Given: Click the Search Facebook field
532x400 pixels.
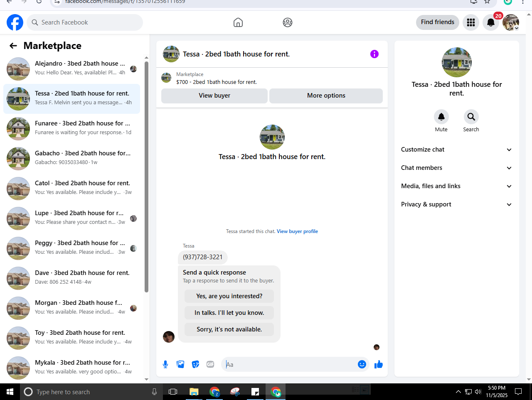Looking at the screenshot, I should pyautogui.click(x=85, y=22).
